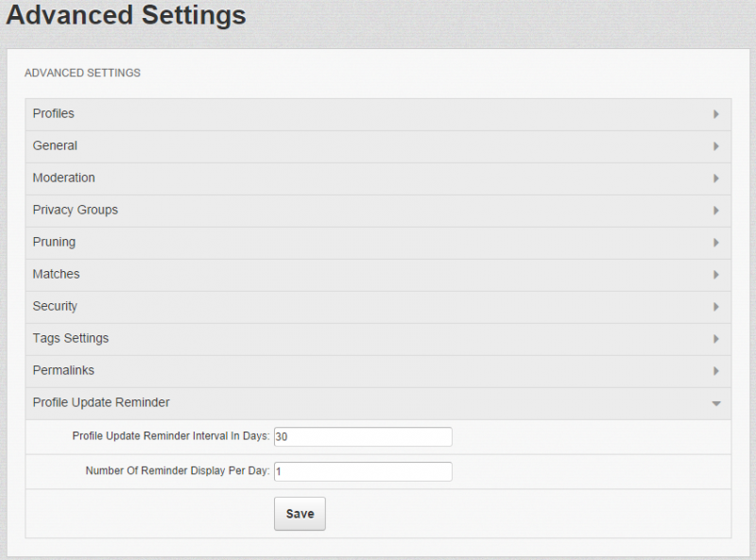Click the Privacy Groups arrow icon
Viewport: 756px width, 560px height.
coord(716,211)
